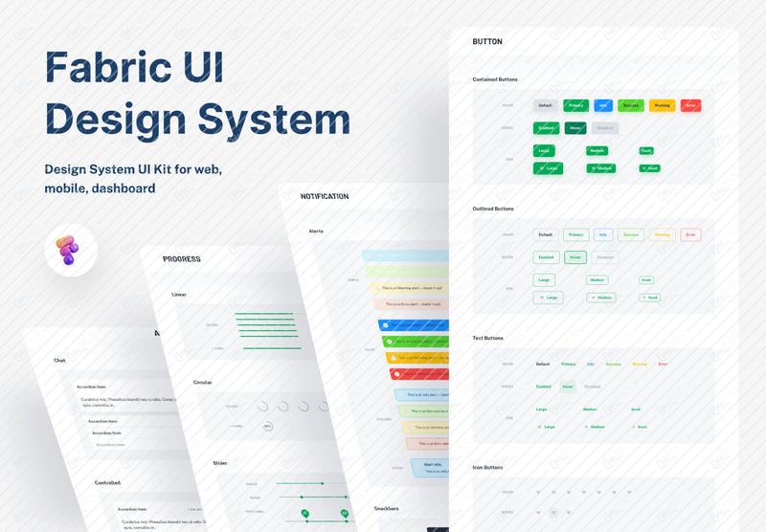Click the contained Small button with icon

click(x=650, y=168)
